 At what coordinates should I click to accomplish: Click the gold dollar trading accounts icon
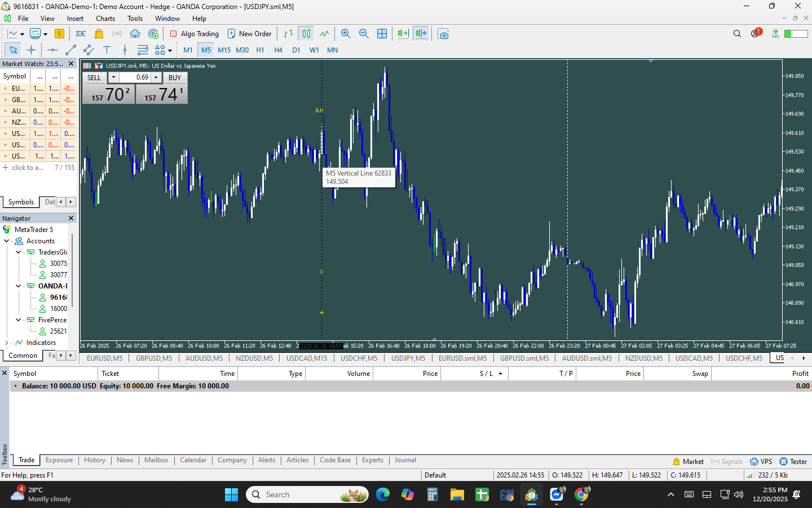(59, 34)
